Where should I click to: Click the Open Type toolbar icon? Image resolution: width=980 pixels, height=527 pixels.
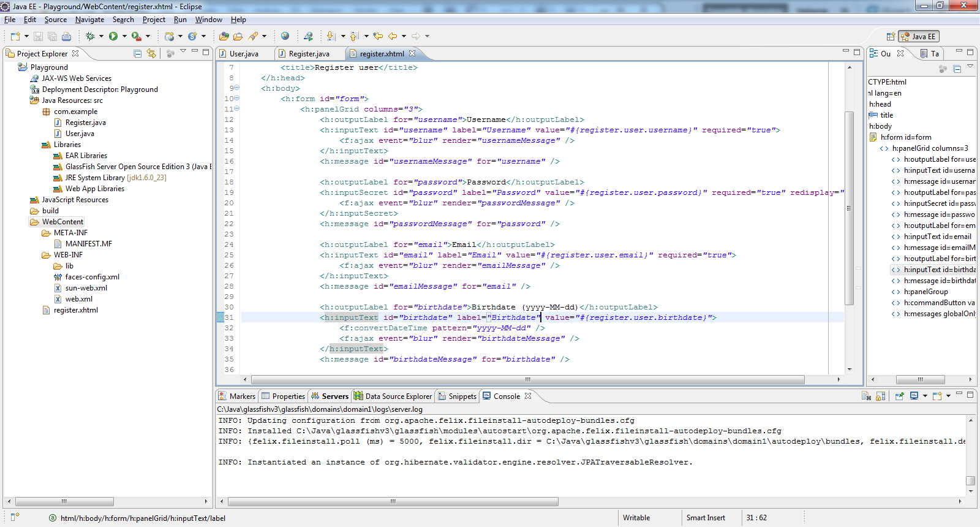pos(224,37)
